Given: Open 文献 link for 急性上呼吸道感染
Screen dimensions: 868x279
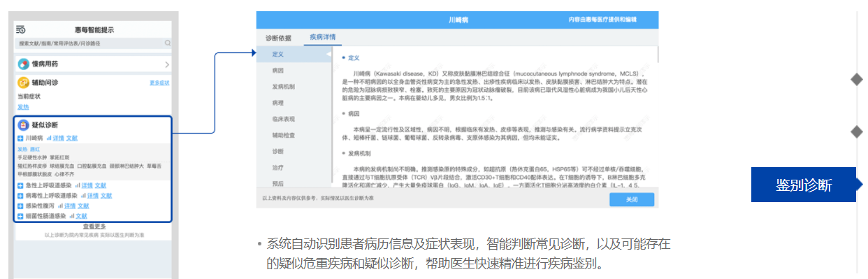Looking at the screenshot, I should point(101,185).
